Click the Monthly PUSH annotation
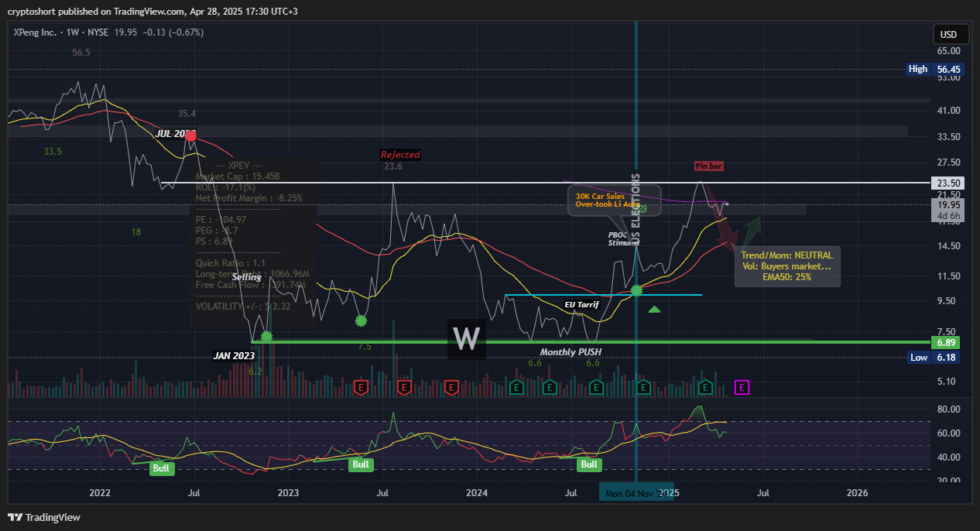This screenshot has width=980, height=531. (571, 352)
